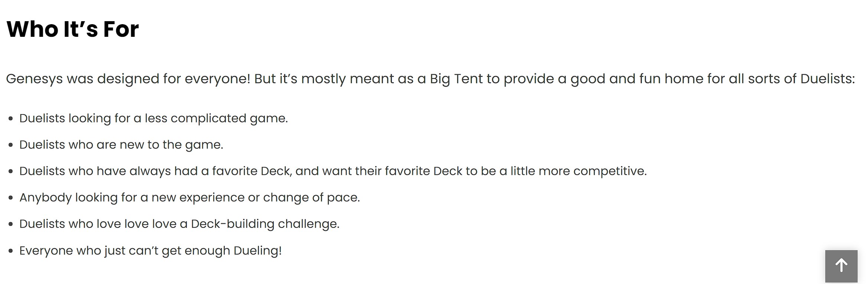Click bullet 'Duelists looking for a less complicated game'
Image resolution: width=868 pixels, height=284 pixels.
click(154, 118)
